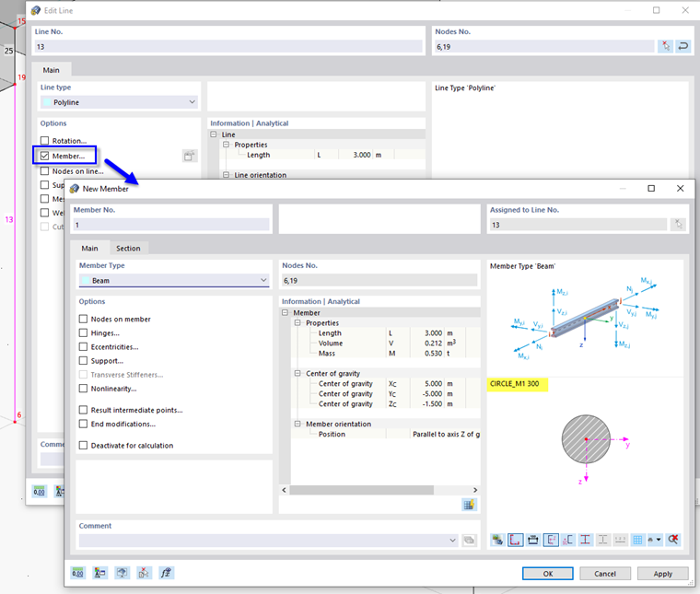Tick Nodes on member checkbox
700x594 pixels.
[83, 319]
